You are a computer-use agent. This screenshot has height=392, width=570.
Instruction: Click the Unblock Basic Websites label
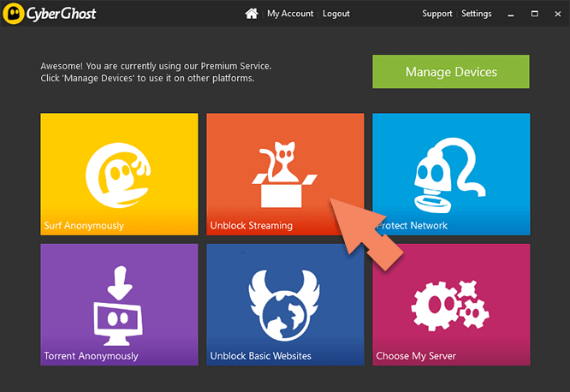261,356
